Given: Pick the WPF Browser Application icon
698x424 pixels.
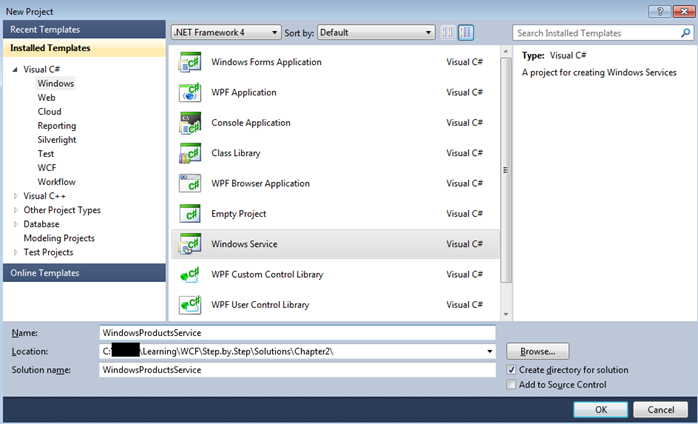Looking at the screenshot, I should click(x=189, y=184).
